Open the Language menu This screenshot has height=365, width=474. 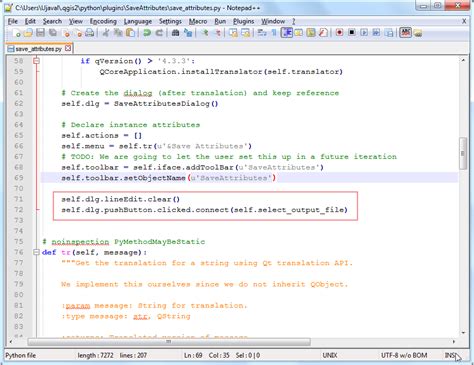[138, 21]
